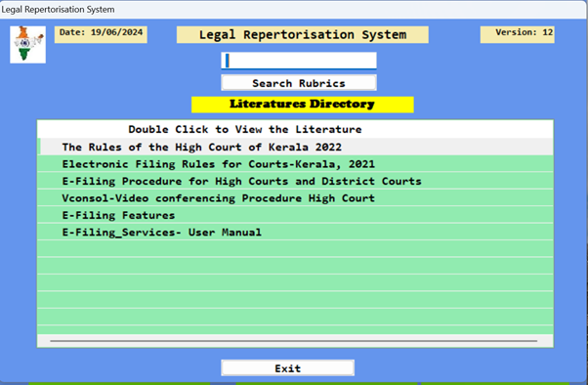Click the Literatures Directory yellow heading
Screen dimensions: 588x385
pos(303,105)
